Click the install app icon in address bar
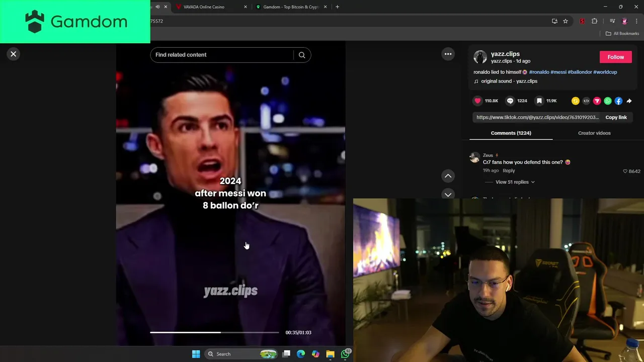644x362 pixels. pyautogui.click(x=554, y=21)
